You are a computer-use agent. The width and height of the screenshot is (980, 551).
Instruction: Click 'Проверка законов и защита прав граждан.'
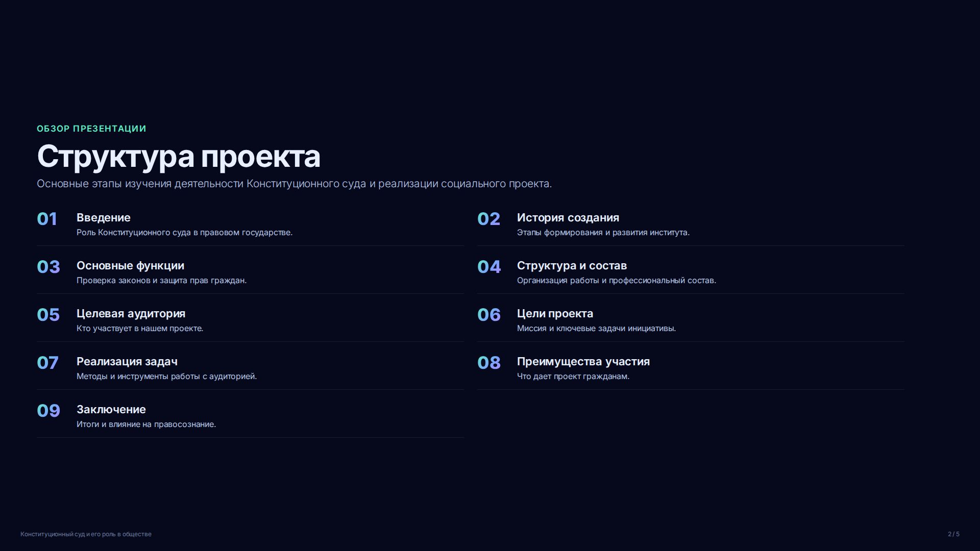161,281
